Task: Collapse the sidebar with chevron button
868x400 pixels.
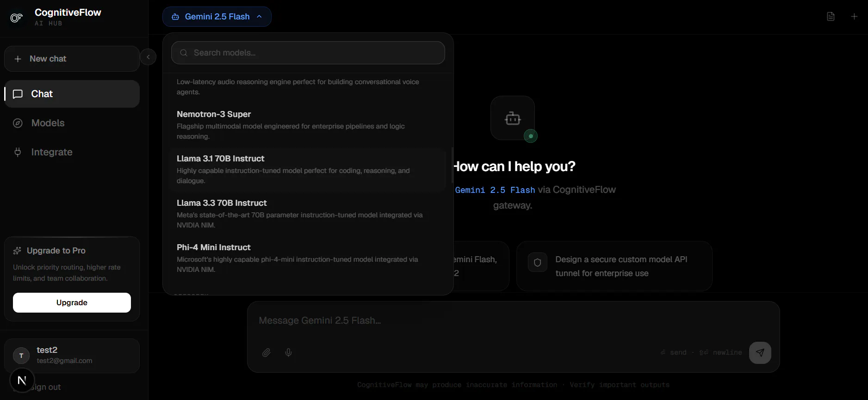Action: 148,57
